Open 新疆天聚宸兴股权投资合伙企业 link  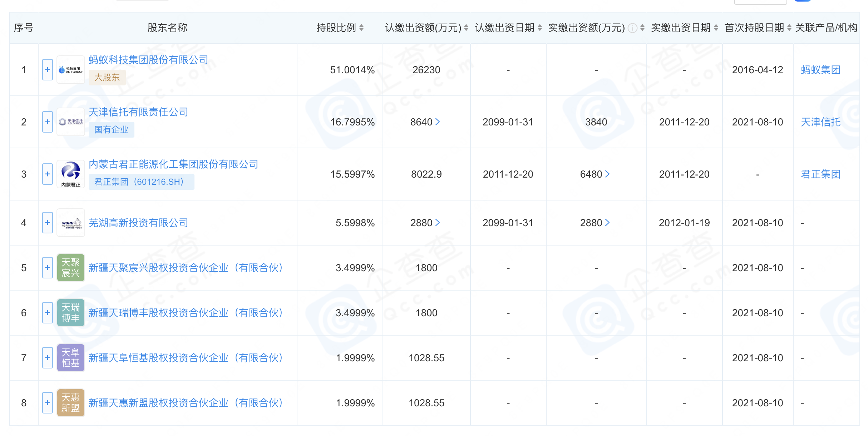click(186, 268)
